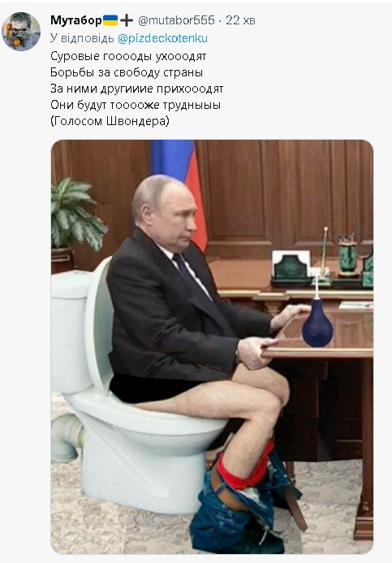392x563 pixels.
Task: Click the line "Они будут тооооже трудныыы"
Action: [136, 105]
